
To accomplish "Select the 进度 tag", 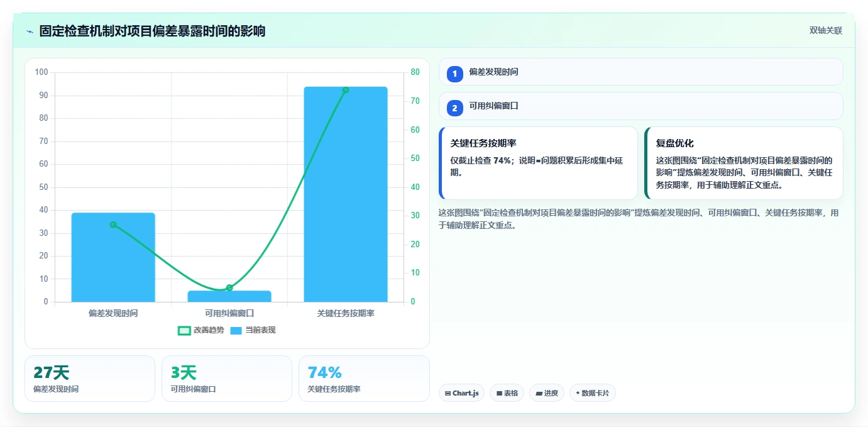I will pos(547,393).
